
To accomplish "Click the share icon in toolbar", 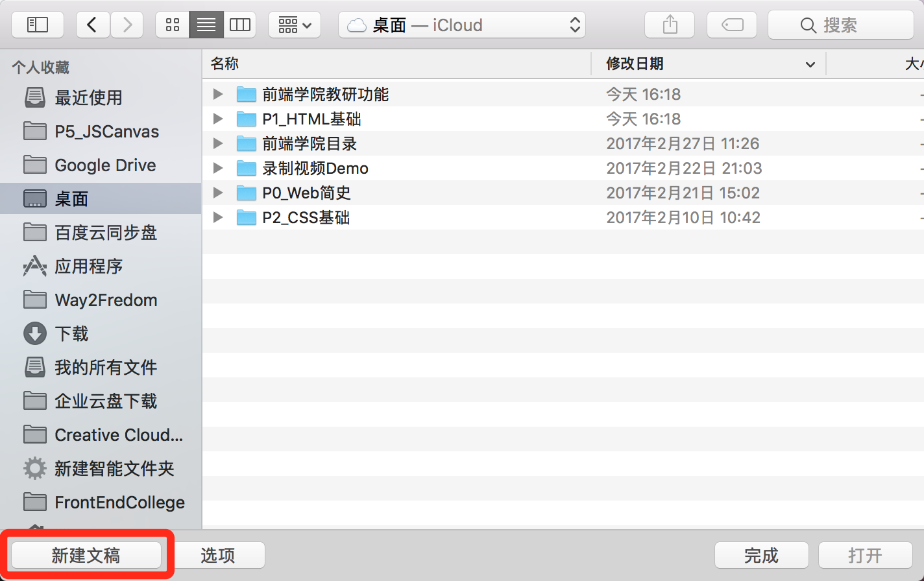I will click(x=670, y=25).
